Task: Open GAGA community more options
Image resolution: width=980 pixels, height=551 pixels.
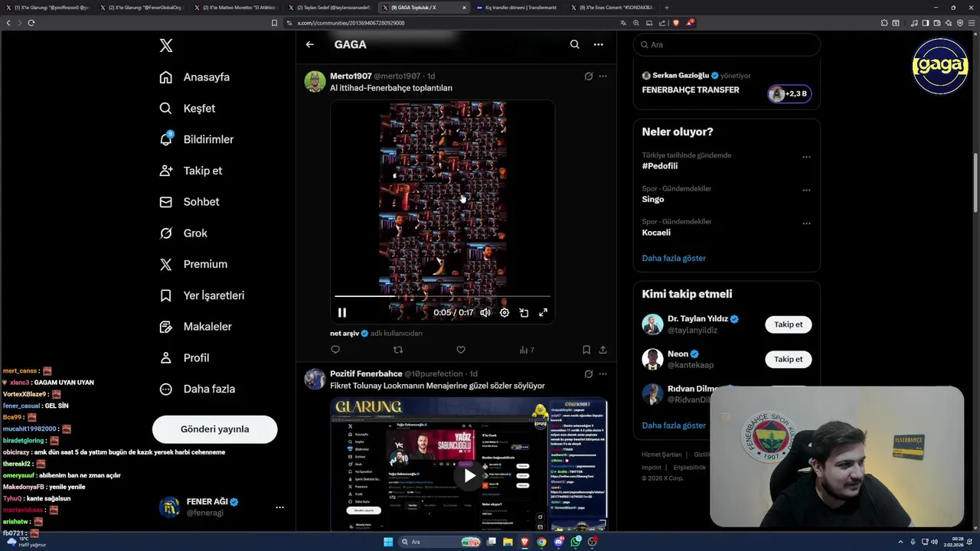Action: coord(599,44)
